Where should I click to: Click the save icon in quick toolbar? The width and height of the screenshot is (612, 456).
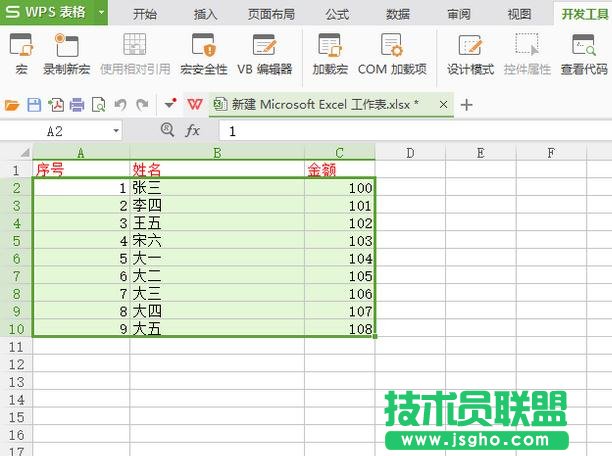coord(34,104)
